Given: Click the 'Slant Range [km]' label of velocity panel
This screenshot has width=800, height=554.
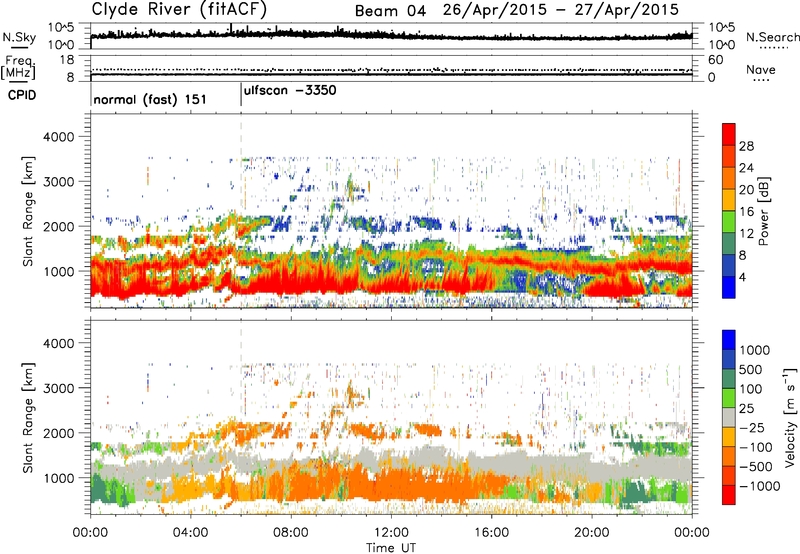Looking at the screenshot, I should 28,417.
